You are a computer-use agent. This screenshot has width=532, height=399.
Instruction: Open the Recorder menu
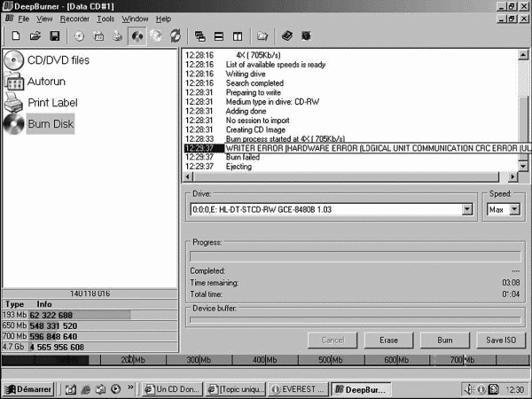click(x=74, y=19)
